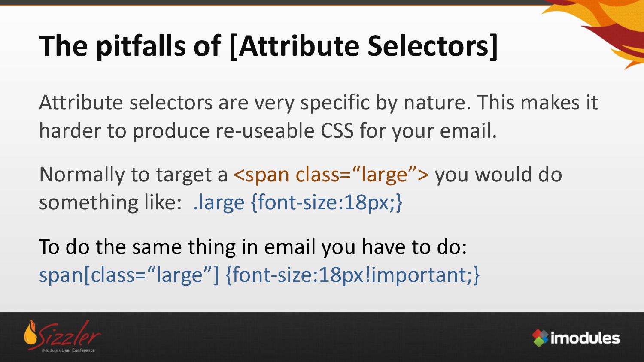Click the iModules colored diamond icon
This screenshot has width=644, height=362.
tap(541, 338)
